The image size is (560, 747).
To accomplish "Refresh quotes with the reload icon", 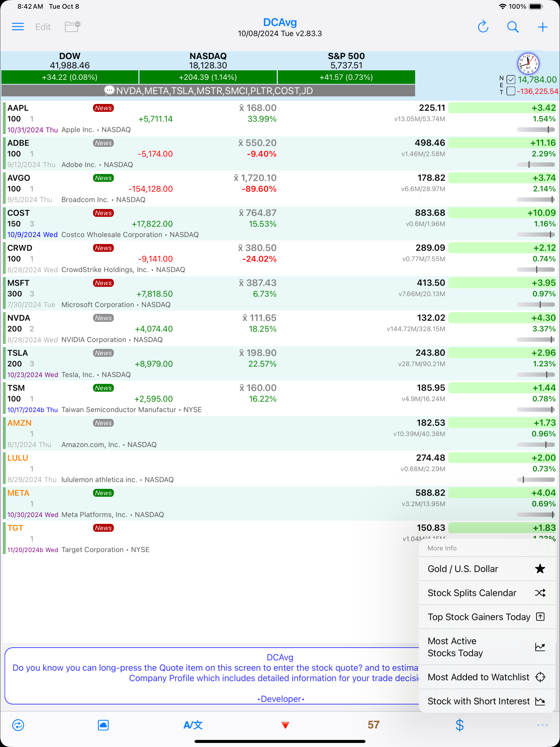I will point(483,27).
